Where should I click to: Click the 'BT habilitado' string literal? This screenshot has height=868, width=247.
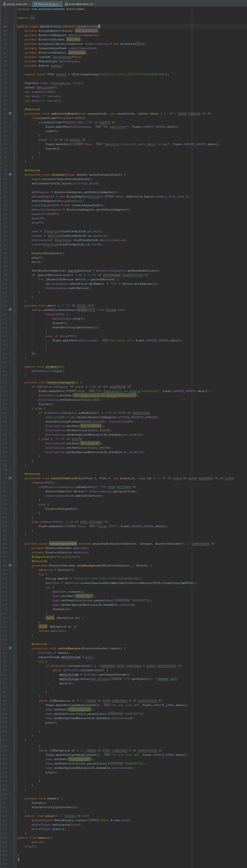(x=116, y=127)
